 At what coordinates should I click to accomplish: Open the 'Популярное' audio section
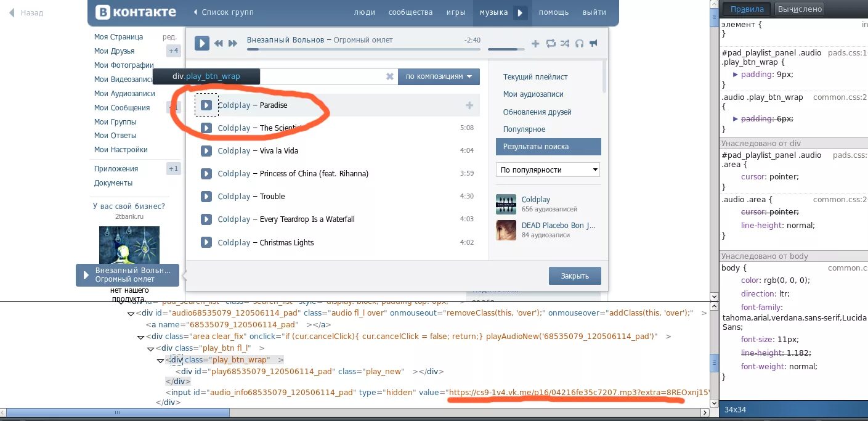click(x=524, y=129)
